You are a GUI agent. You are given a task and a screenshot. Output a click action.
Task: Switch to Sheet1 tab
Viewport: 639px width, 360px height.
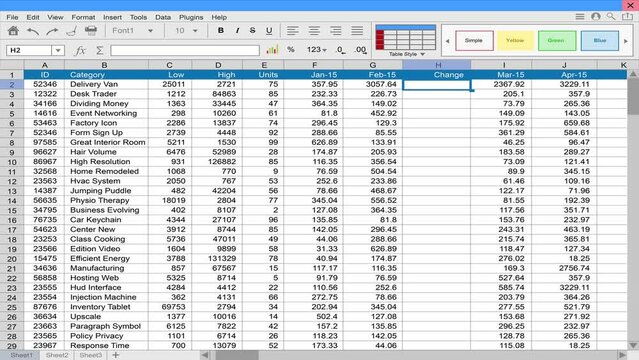tap(21, 355)
